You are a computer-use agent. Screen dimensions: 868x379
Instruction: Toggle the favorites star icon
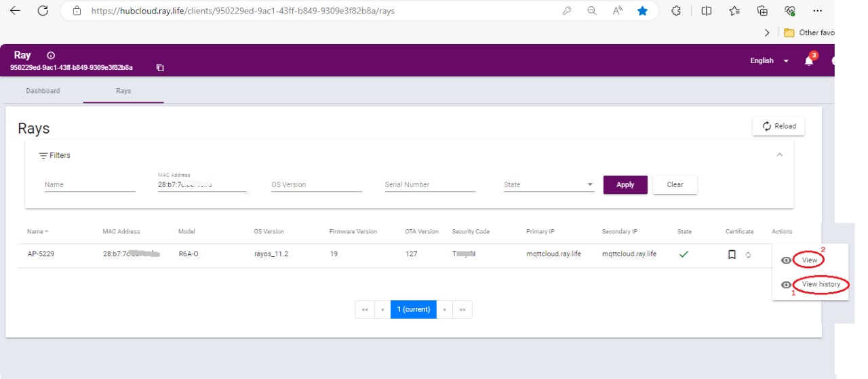(x=642, y=11)
